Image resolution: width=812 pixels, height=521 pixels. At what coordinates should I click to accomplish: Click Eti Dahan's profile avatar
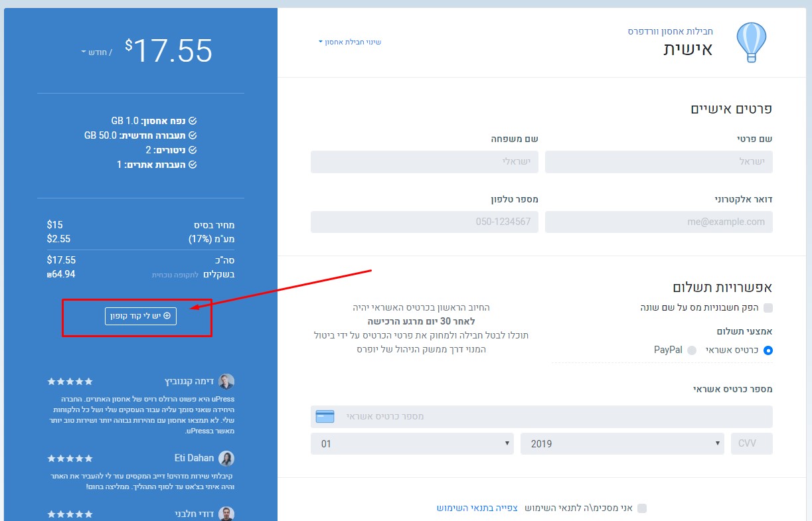tap(226, 459)
